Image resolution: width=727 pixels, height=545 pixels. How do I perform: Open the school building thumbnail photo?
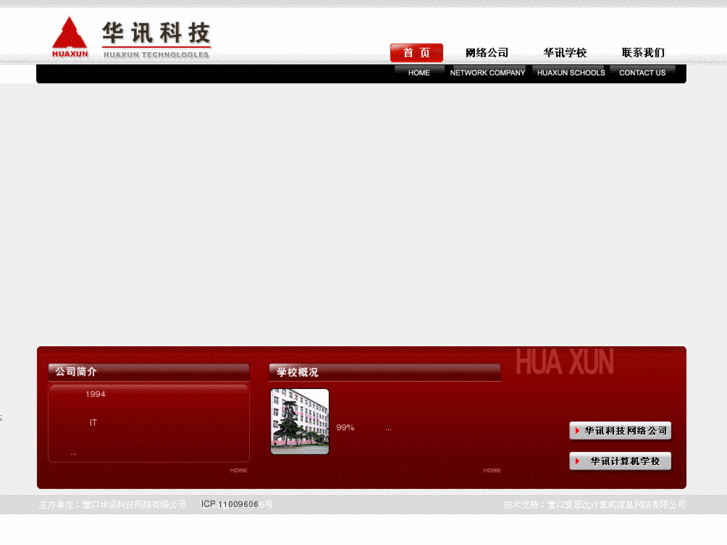point(300,422)
